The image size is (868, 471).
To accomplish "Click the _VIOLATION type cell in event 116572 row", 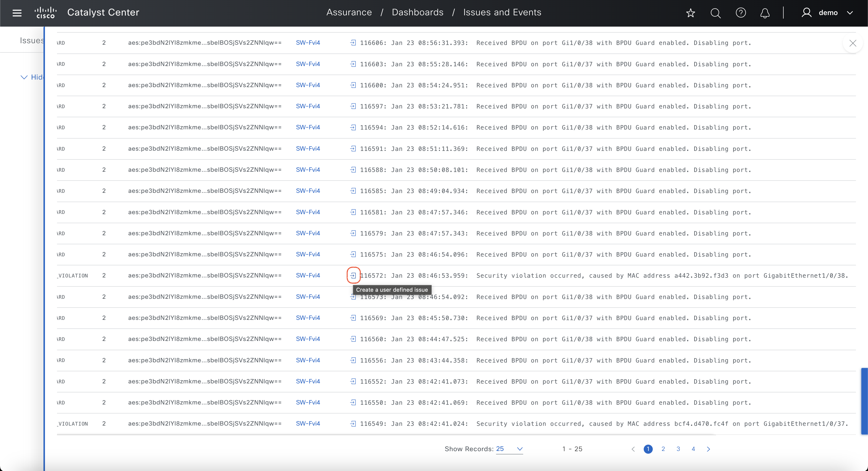I will (72, 276).
